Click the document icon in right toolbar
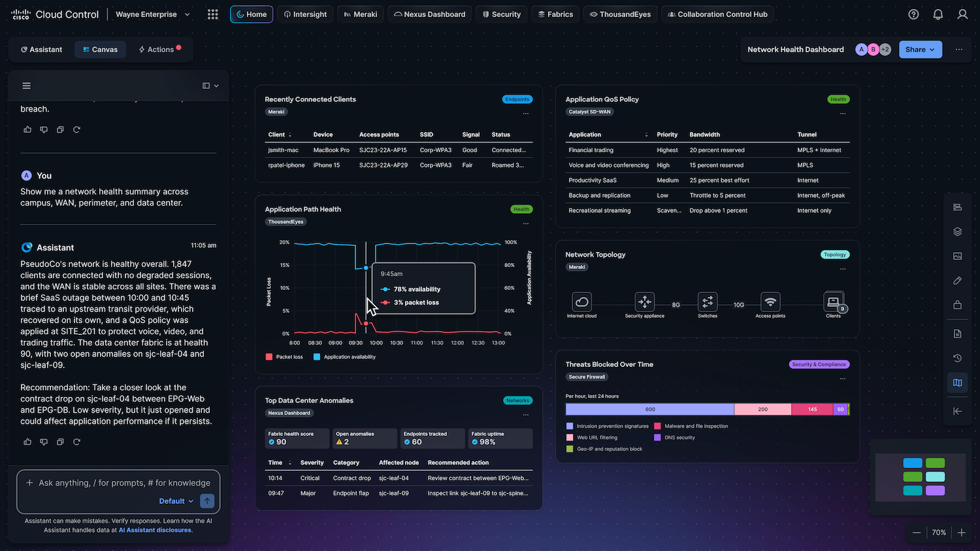980x551 pixels. [x=957, y=334]
